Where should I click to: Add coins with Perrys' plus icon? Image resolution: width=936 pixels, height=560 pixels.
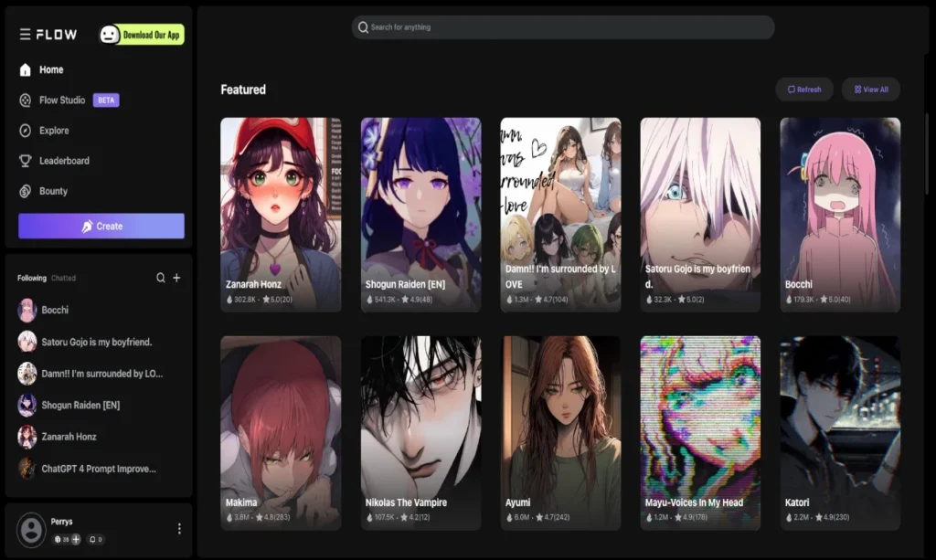click(x=75, y=539)
